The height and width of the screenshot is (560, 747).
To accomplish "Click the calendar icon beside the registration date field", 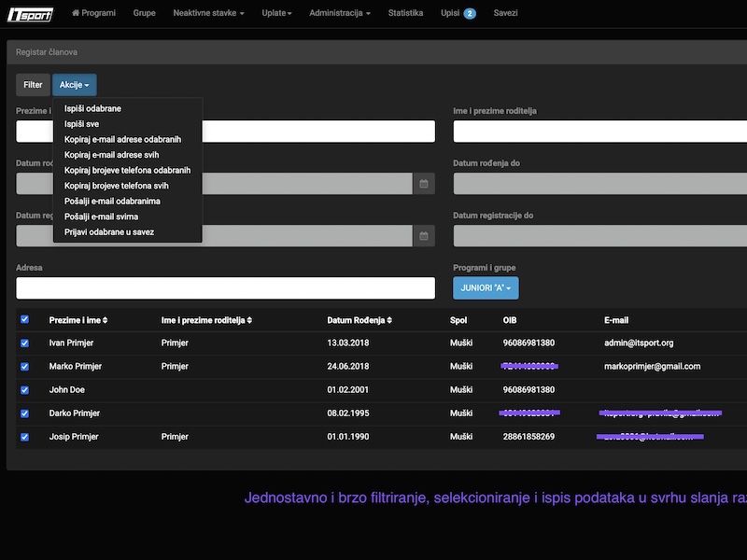I will pyautogui.click(x=424, y=236).
